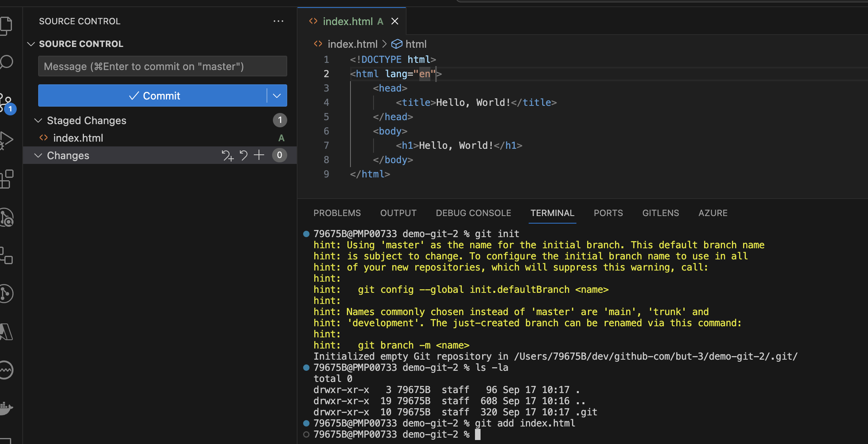Close the index.html editor tab
868x444 pixels.
click(395, 21)
